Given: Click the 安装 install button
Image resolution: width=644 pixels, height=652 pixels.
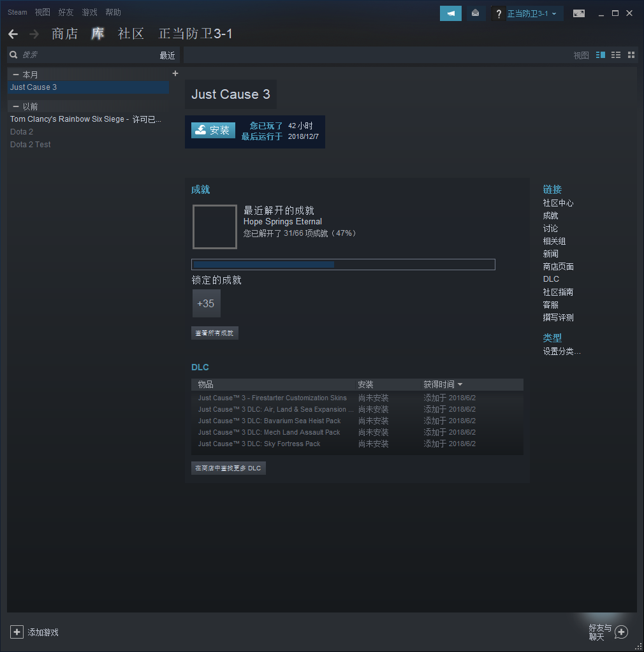Looking at the screenshot, I should 213,131.
